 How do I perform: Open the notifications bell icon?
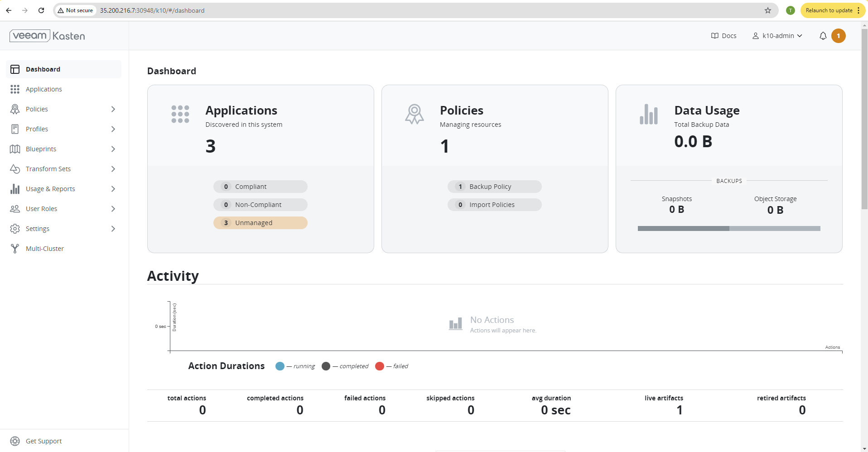tap(823, 36)
